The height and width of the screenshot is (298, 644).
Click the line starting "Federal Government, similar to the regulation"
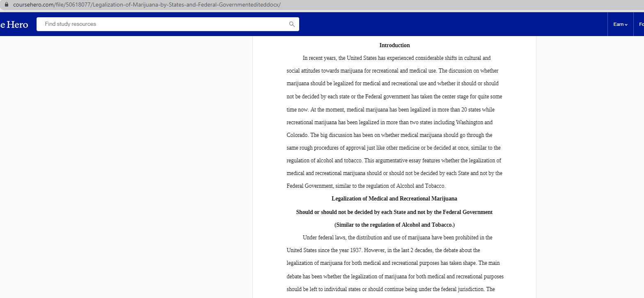pos(366,186)
